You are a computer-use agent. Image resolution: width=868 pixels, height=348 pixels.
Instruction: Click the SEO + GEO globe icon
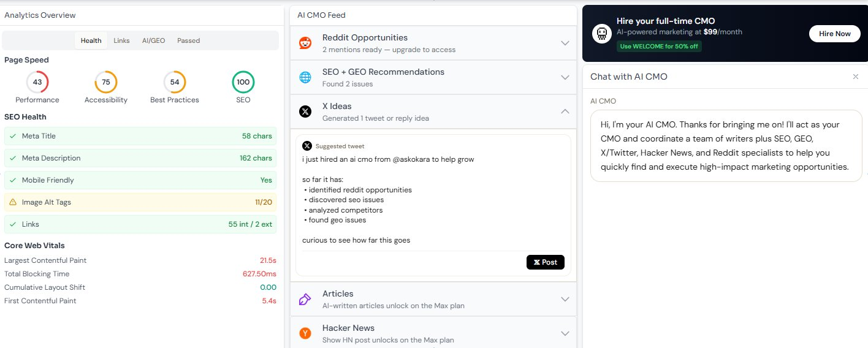pyautogui.click(x=305, y=77)
